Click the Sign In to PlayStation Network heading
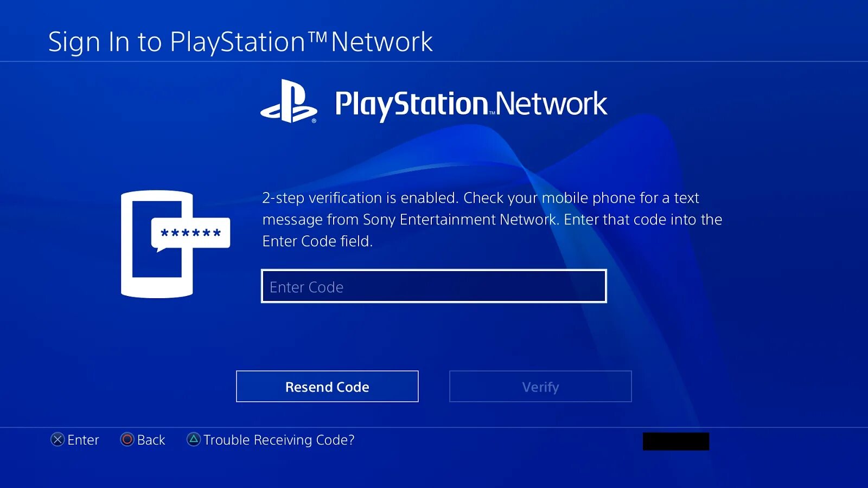 (240, 42)
